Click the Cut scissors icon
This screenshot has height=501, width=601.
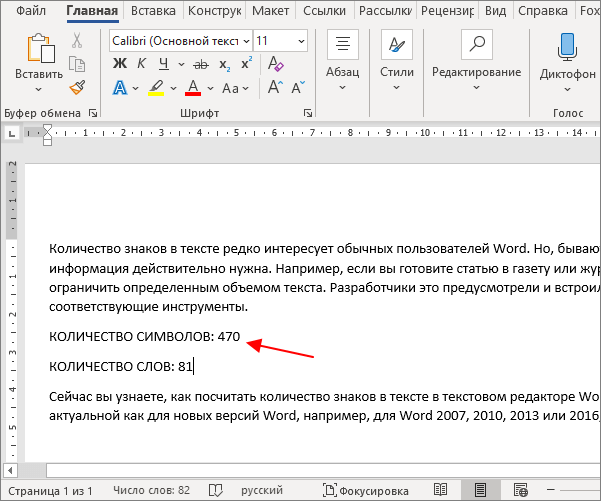point(77,40)
